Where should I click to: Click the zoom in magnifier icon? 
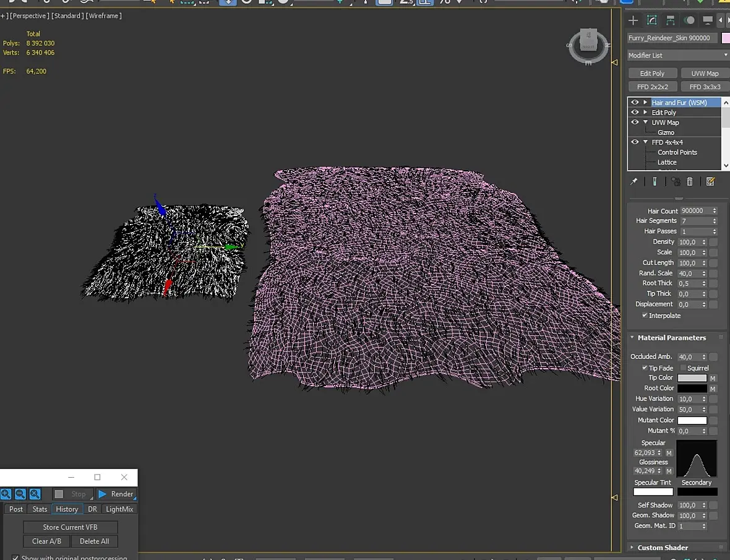(6, 494)
